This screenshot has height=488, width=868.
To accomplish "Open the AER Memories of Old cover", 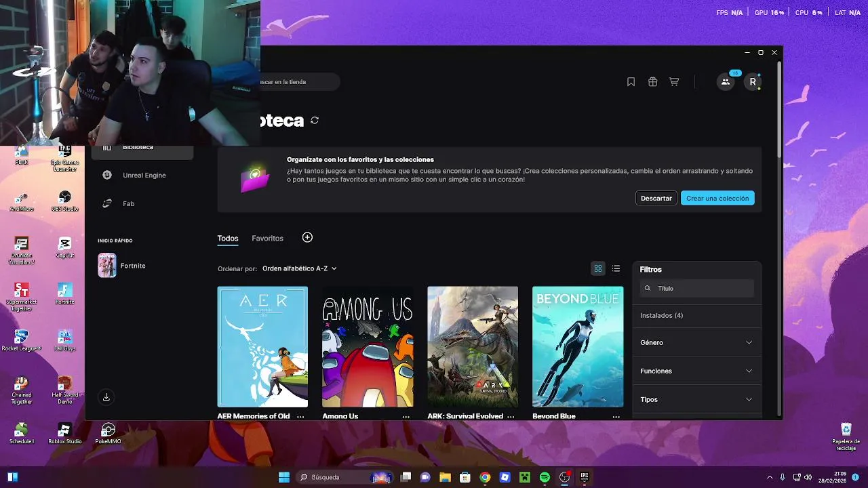I will (x=262, y=346).
